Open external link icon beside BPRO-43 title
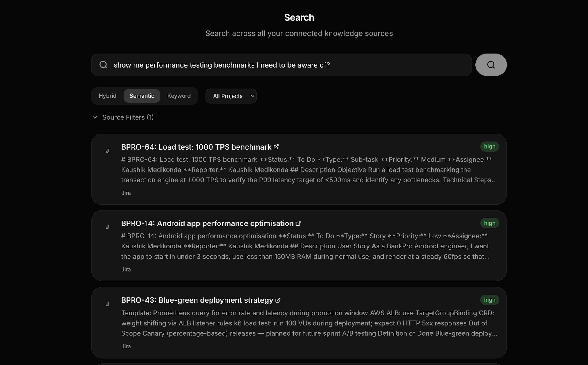This screenshot has width=588, height=365. tap(278, 300)
